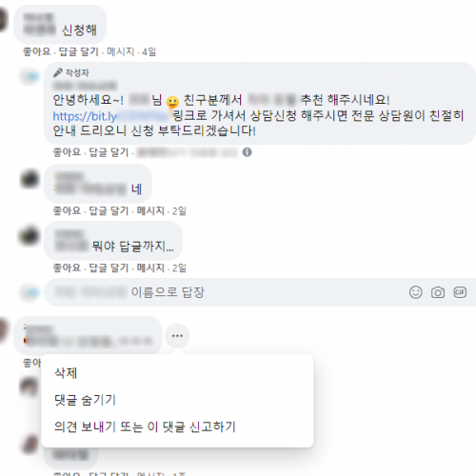The width and height of the screenshot is (476, 476).
Task: Click the avatar beside the 네 comment
Action: (30, 179)
